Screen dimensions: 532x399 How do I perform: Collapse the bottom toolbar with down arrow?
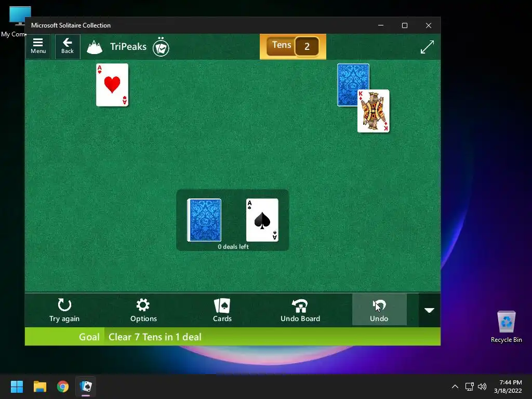(430, 310)
